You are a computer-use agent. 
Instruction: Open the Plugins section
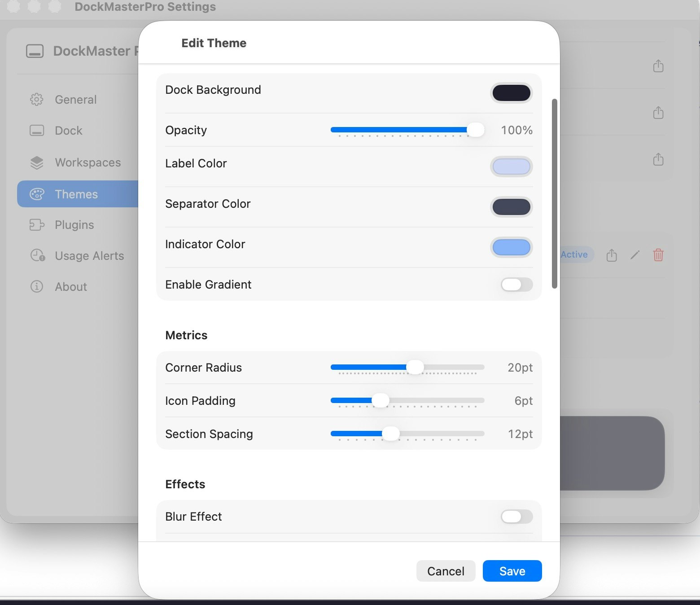pos(78,225)
